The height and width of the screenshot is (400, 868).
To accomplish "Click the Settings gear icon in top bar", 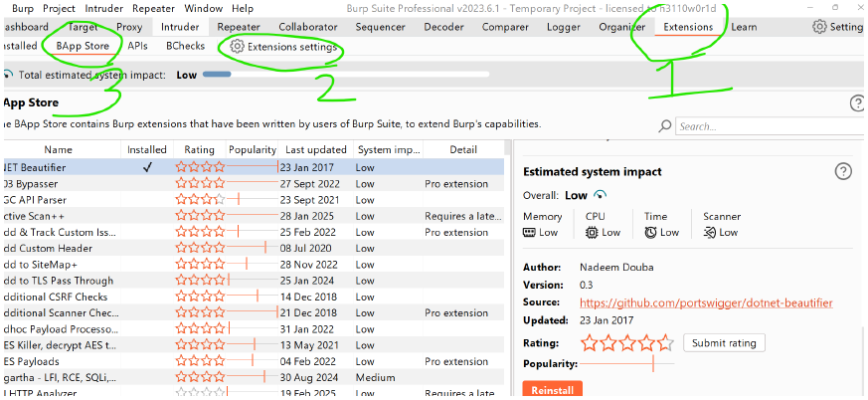I will [x=819, y=27].
